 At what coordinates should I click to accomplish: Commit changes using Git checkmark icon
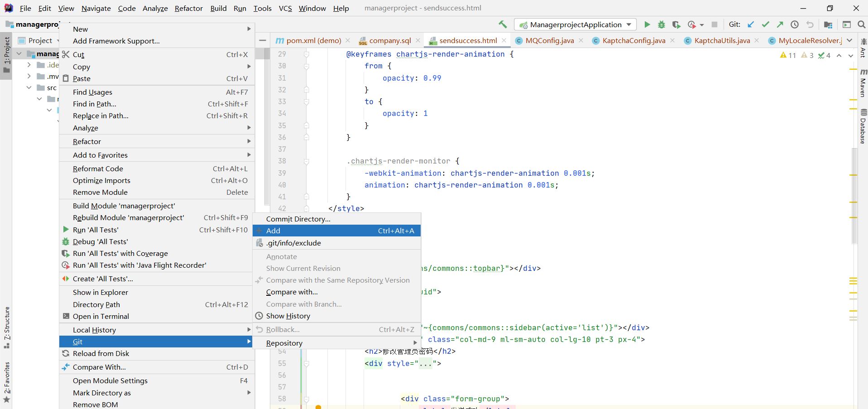(765, 24)
